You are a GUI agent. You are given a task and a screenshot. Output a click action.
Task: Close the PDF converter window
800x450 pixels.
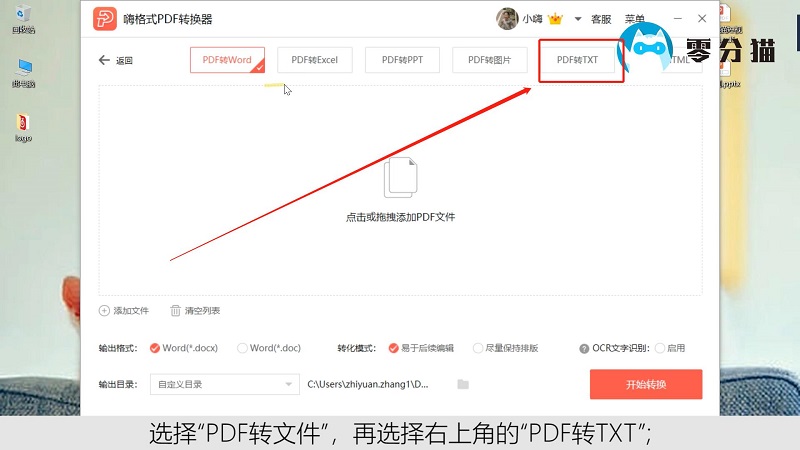coord(702,18)
